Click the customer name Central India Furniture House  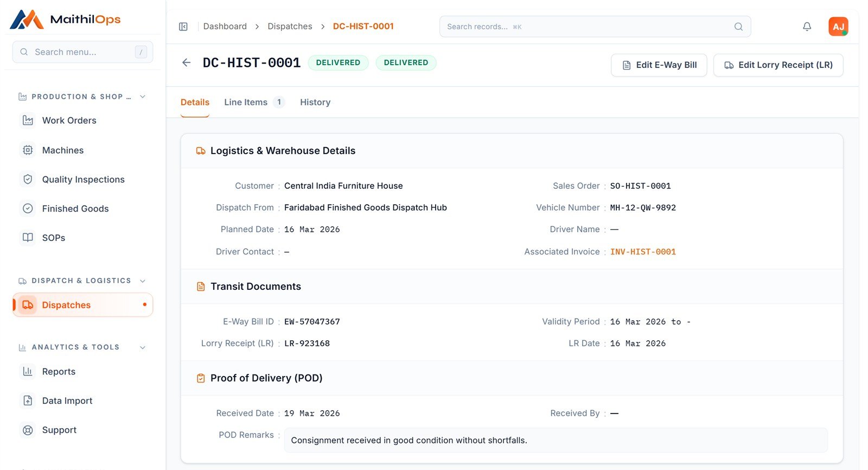tap(343, 186)
